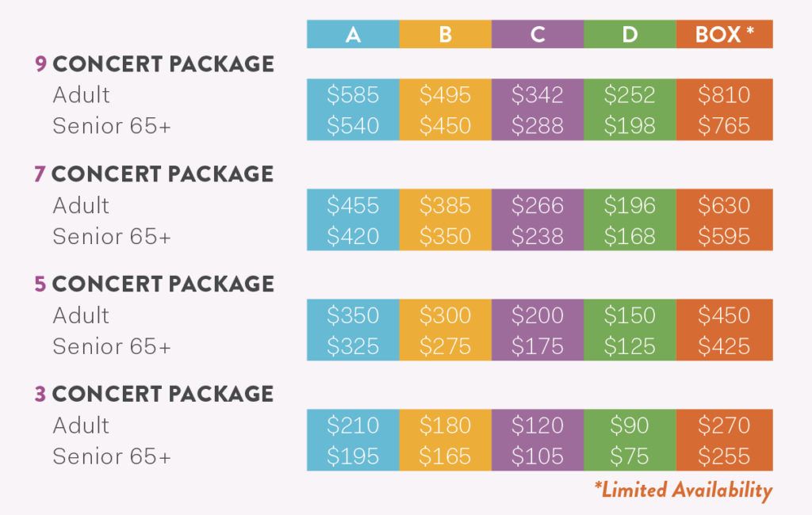This screenshot has width=812, height=515.
Task: Click the 3 Concert Package heading
Action: pos(154,395)
